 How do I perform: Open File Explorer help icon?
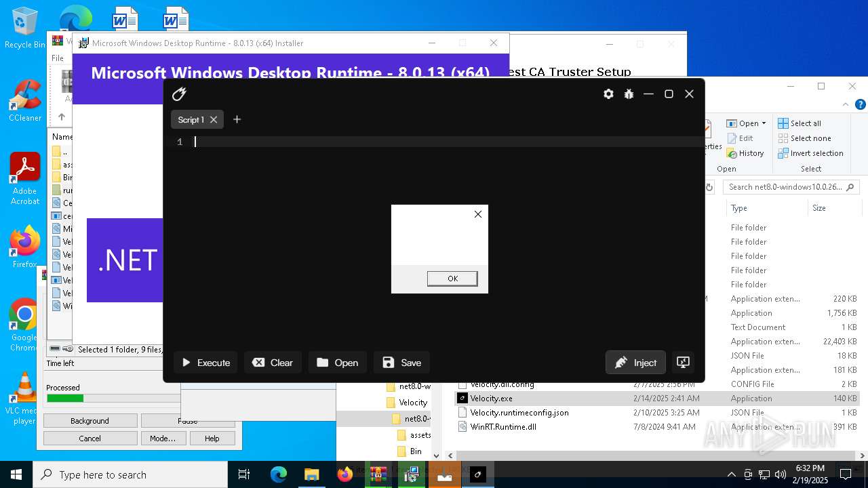click(861, 104)
